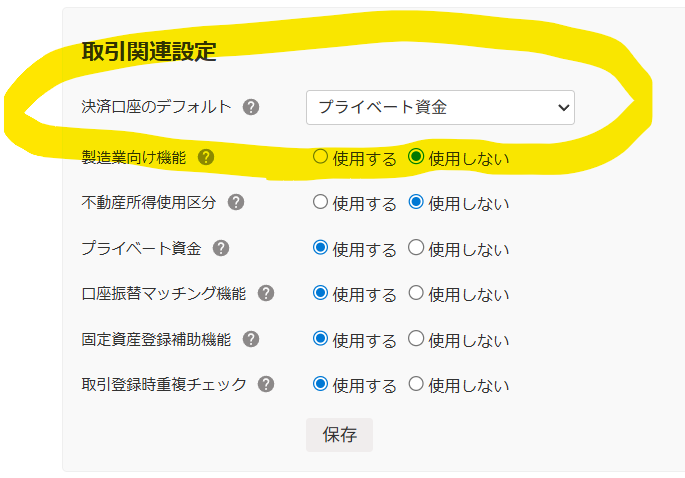Disable 取引登録時重複チェック with 使用しない
This screenshot has height=478, width=685.
click(x=417, y=384)
